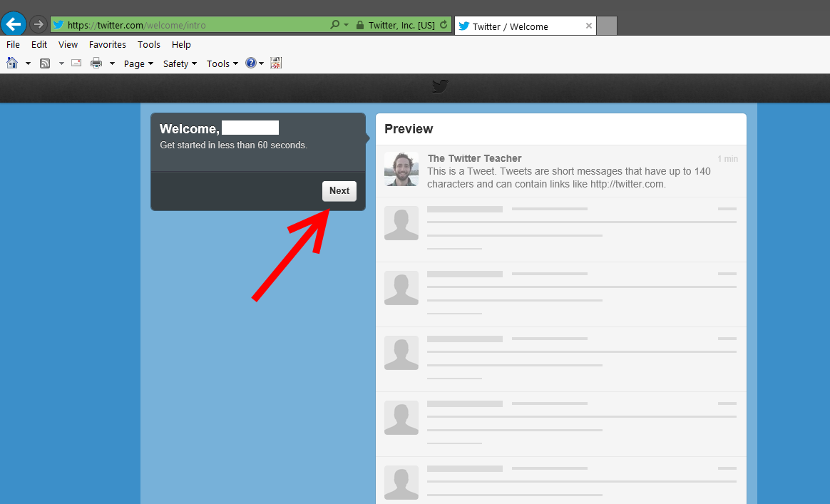Open the File menu
Image resolution: width=830 pixels, height=504 pixels.
click(13, 44)
